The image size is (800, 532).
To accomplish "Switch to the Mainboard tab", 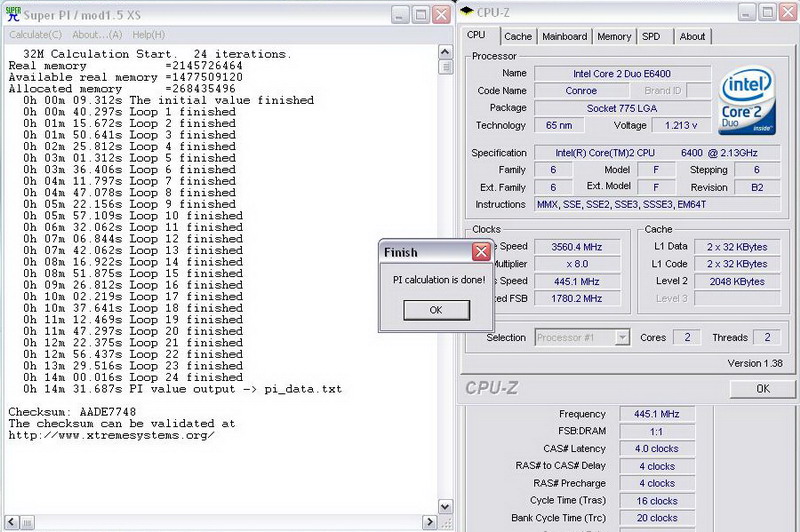I will coord(564,36).
